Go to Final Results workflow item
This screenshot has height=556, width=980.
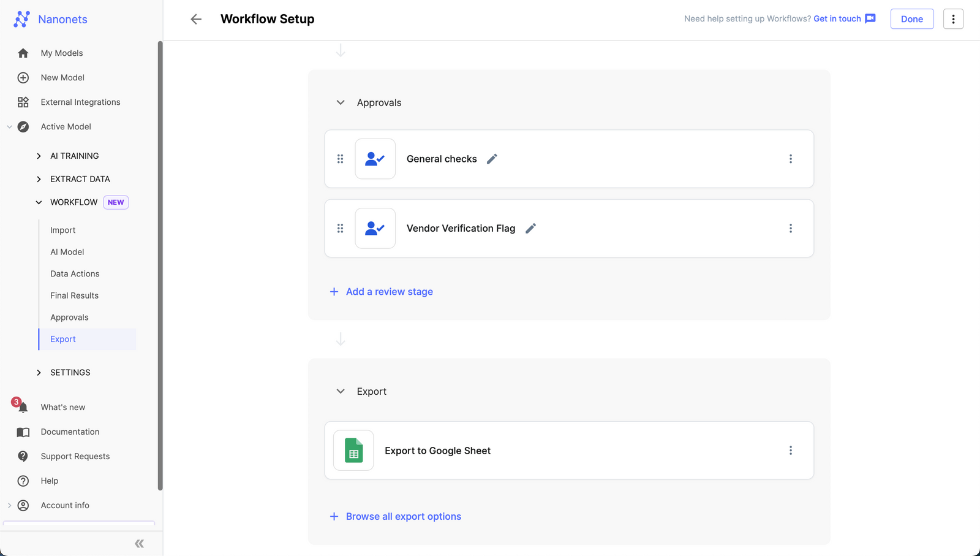pos(74,295)
